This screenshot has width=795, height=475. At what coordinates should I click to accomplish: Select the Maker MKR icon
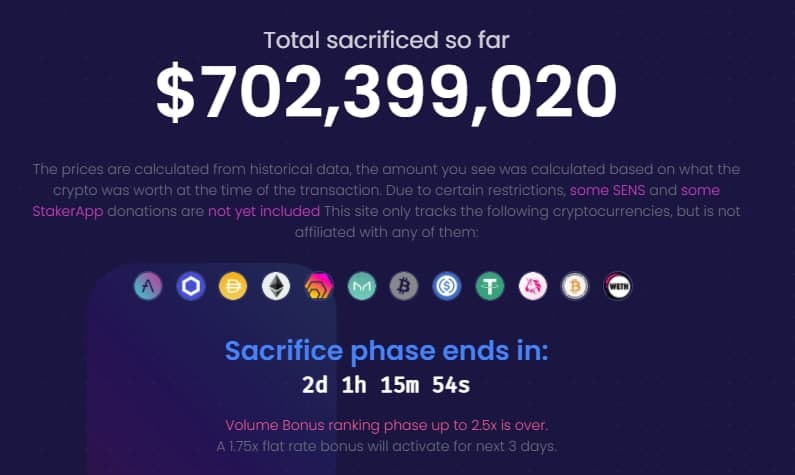(362, 286)
